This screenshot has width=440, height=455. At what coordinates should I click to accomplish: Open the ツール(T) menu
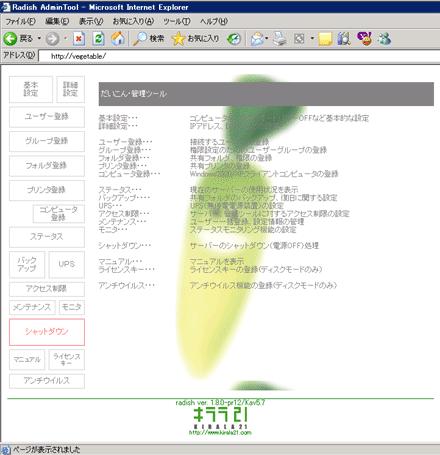pos(177,22)
